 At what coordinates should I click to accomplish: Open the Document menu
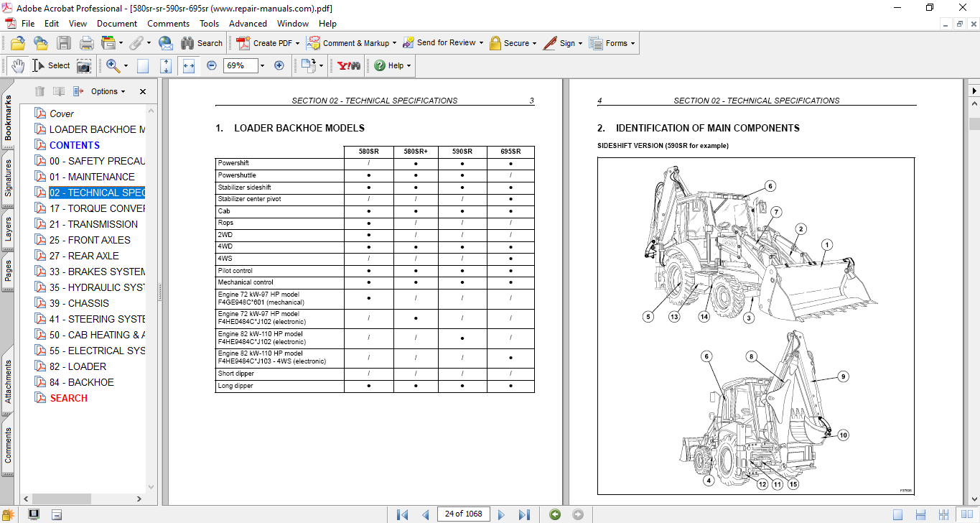tap(117, 24)
